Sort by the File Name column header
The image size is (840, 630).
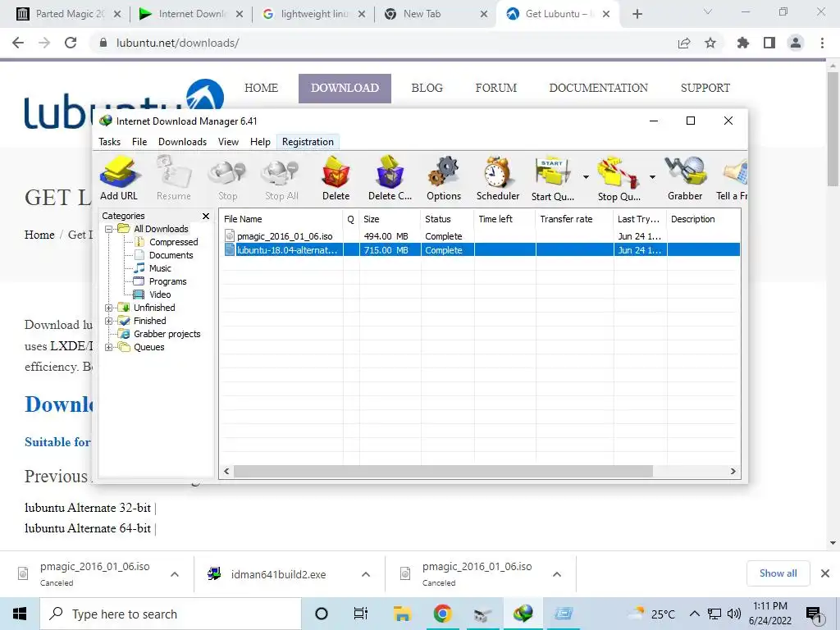point(282,219)
